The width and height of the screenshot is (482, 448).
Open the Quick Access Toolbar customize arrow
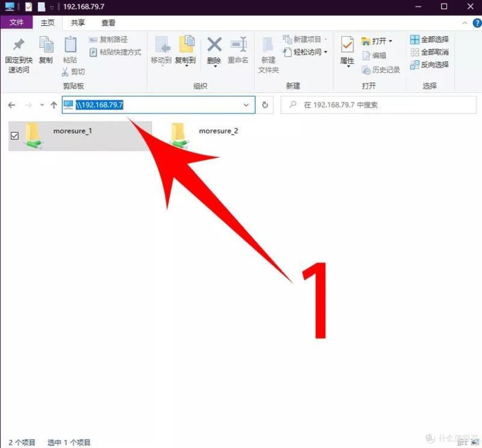coord(52,7)
